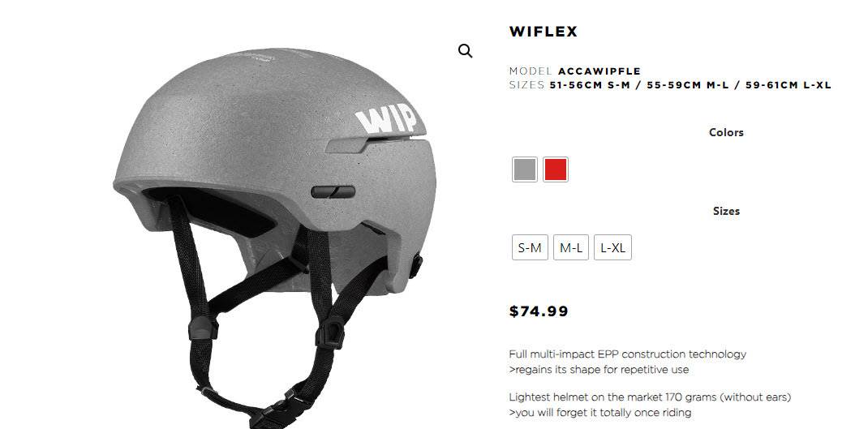Click the Sizes heading above size buttons

tap(726, 211)
